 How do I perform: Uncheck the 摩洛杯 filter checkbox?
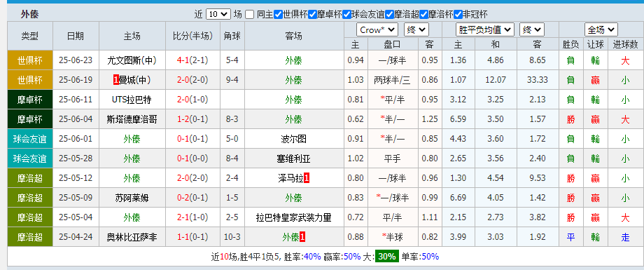coord(424,15)
